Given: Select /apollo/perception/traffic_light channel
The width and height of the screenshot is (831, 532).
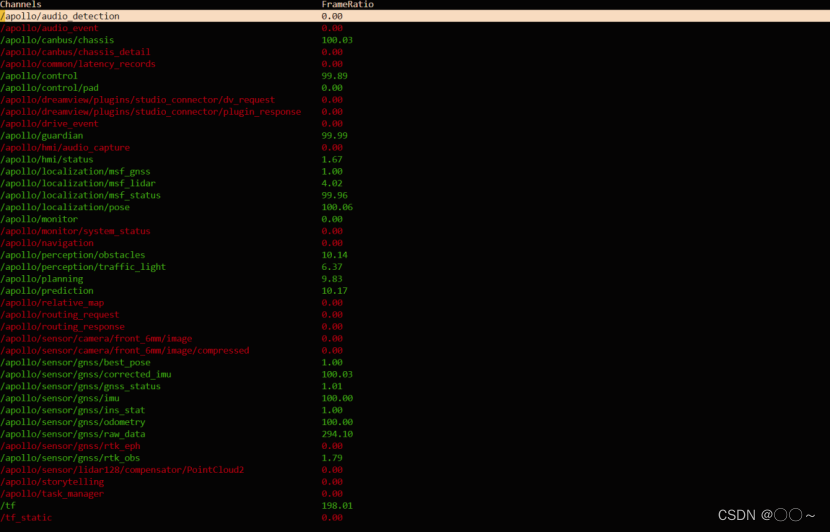Looking at the screenshot, I should pyautogui.click(x=83, y=267).
